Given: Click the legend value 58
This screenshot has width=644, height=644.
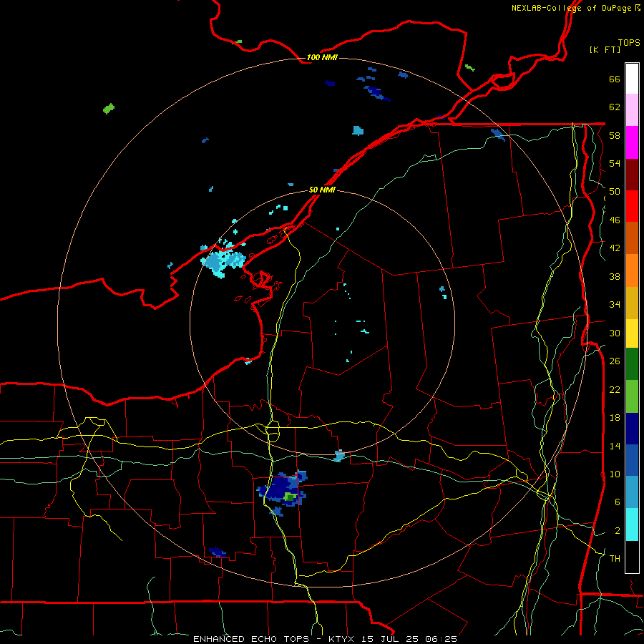Looking at the screenshot, I should click(615, 135).
